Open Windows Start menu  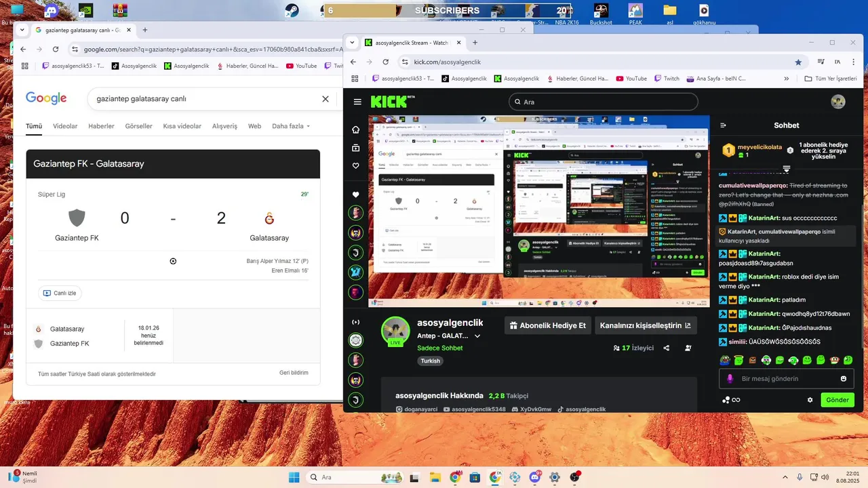click(x=294, y=477)
